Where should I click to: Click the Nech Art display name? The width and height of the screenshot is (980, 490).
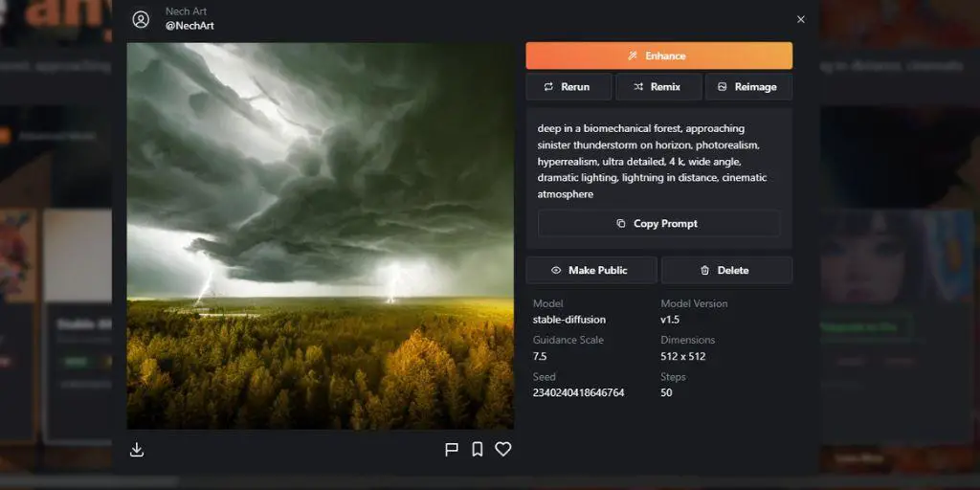(187, 11)
